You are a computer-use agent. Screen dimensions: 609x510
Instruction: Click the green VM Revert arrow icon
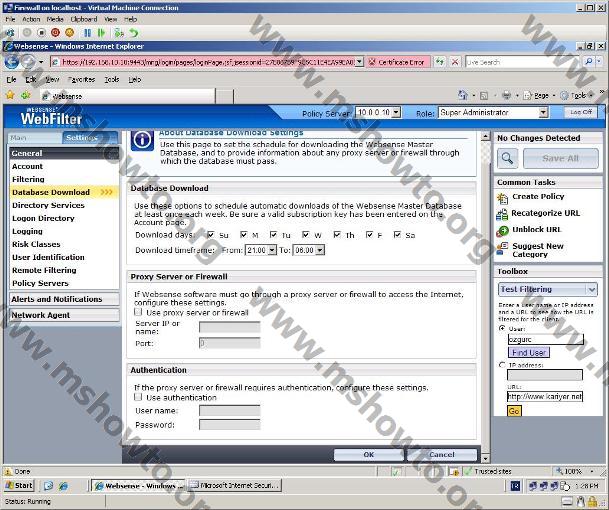tap(134, 33)
